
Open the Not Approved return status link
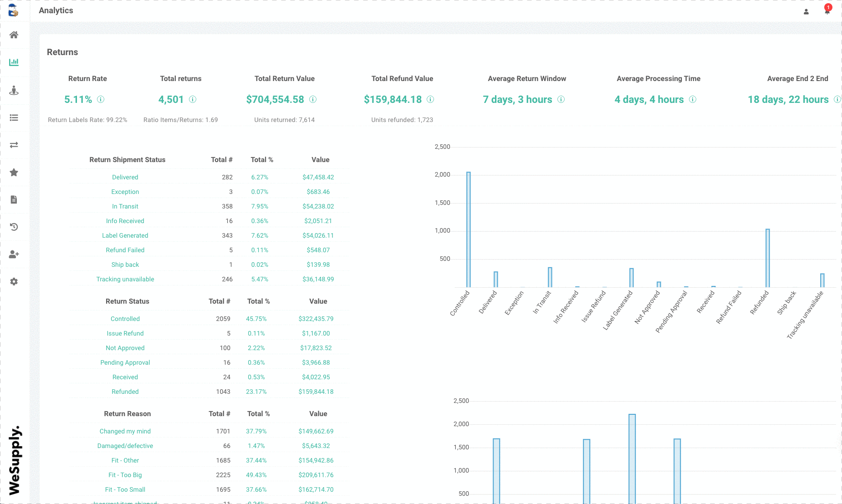[x=125, y=348]
